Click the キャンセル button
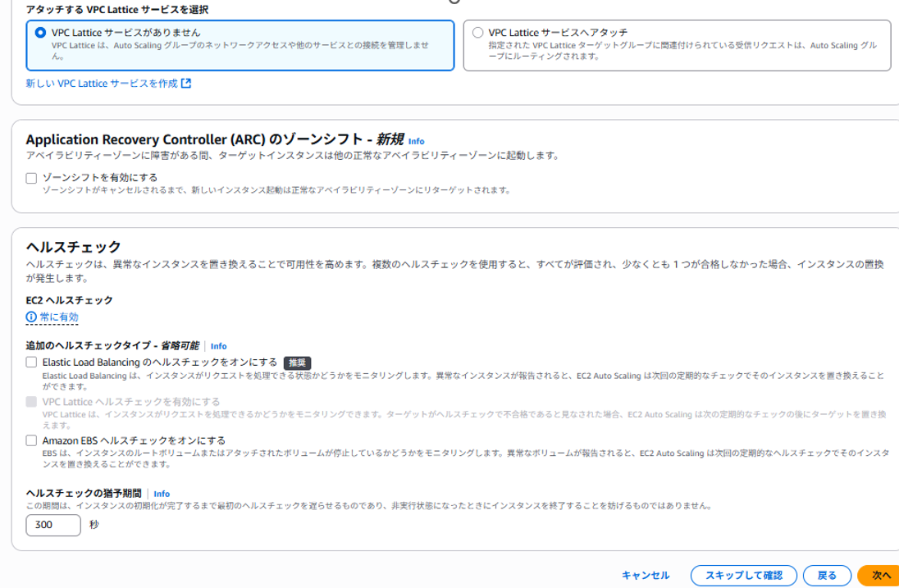Screen dimensions: 899x588 [x=646, y=576]
